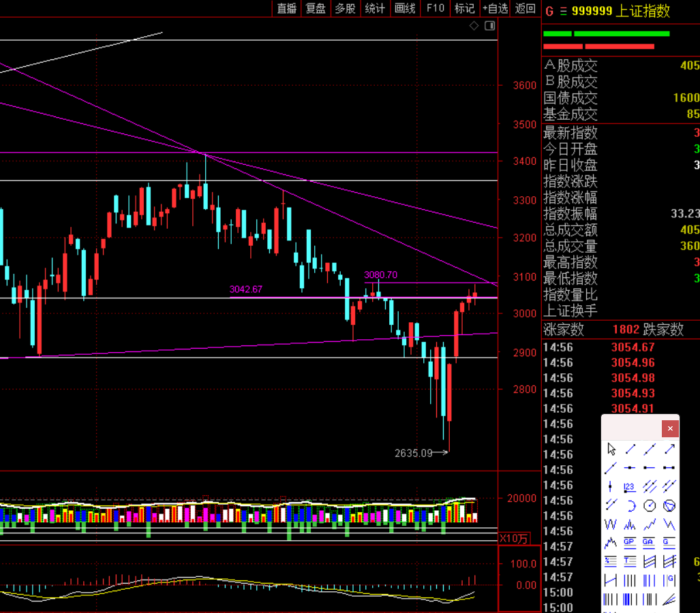The height and width of the screenshot is (613, 700).
Task: Choose the arrow line drawing tool
Action: (x=669, y=449)
